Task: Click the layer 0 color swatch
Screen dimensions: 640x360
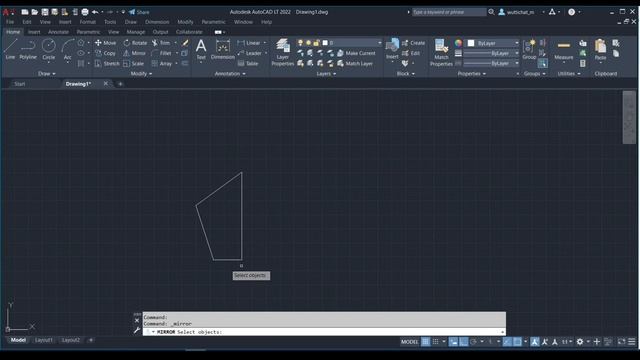Action: (325, 43)
